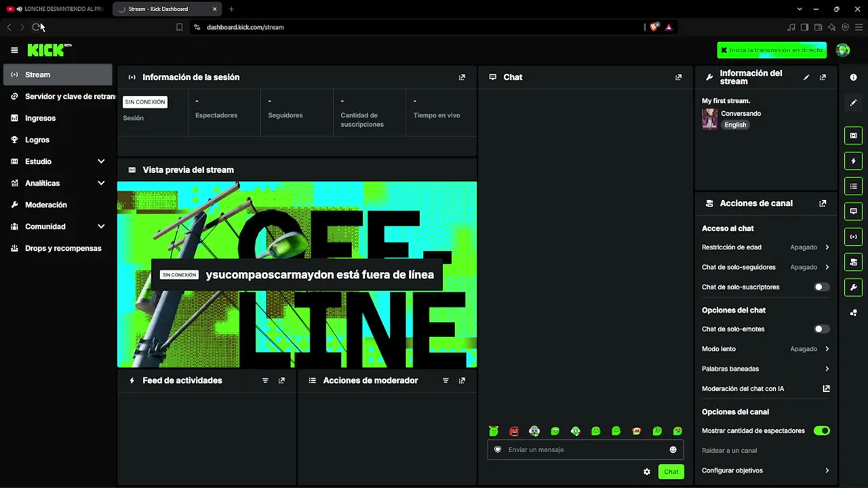Click the English language tag
This screenshot has width=868, height=488.
(x=735, y=125)
